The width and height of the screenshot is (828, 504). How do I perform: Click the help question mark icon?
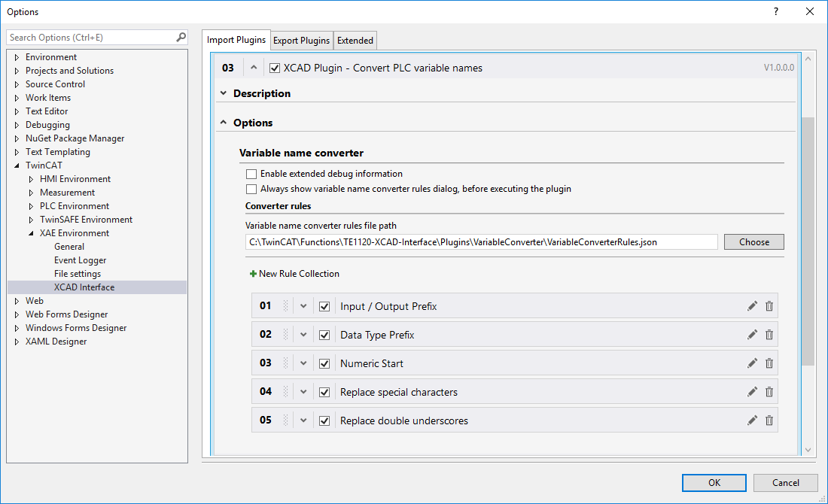tap(776, 11)
